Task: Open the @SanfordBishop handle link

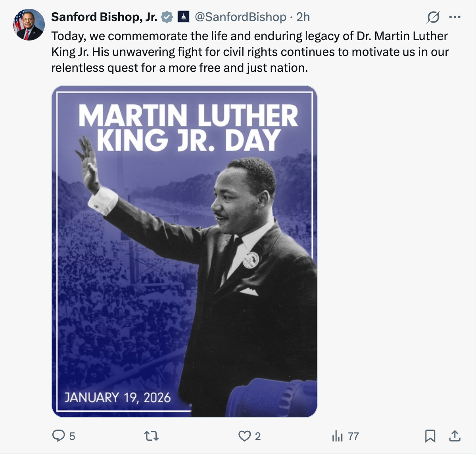Action: (240, 17)
